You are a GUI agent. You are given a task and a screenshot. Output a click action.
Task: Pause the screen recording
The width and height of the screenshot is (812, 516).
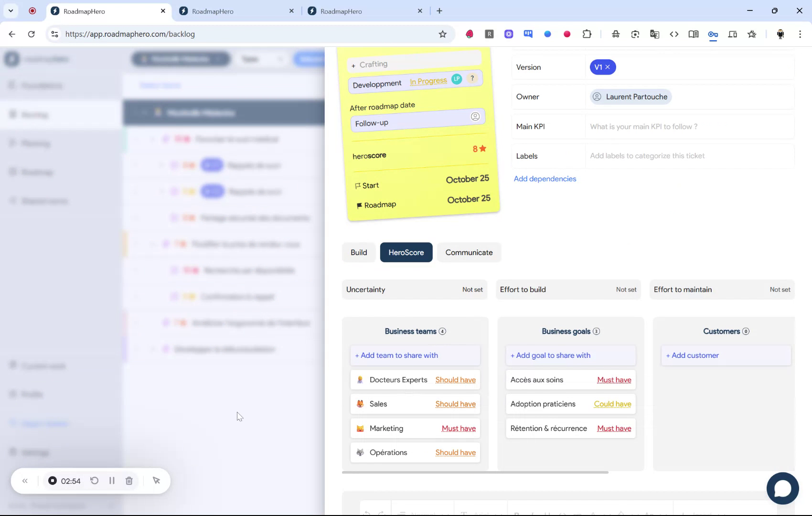[x=112, y=481]
